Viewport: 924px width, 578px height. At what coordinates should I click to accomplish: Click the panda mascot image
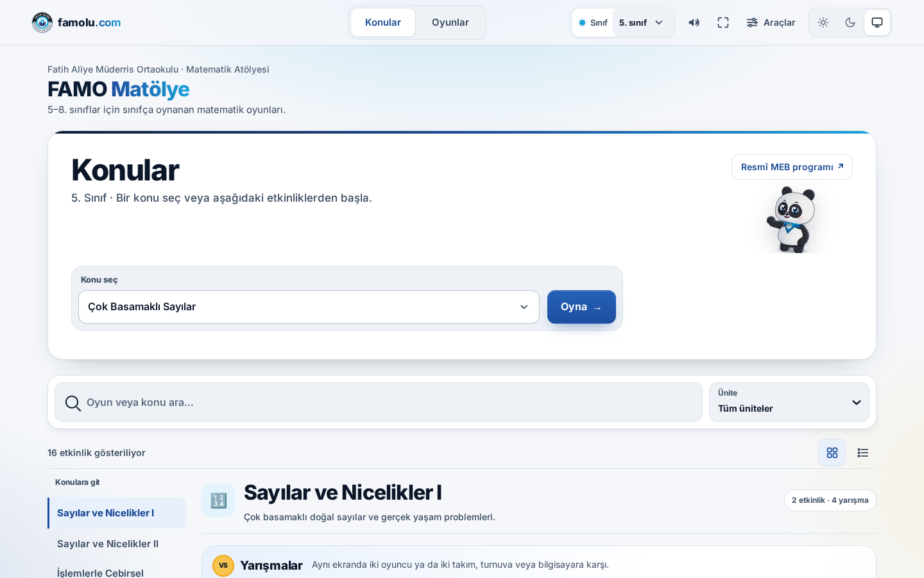pyautogui.click(x=792, y=219)
